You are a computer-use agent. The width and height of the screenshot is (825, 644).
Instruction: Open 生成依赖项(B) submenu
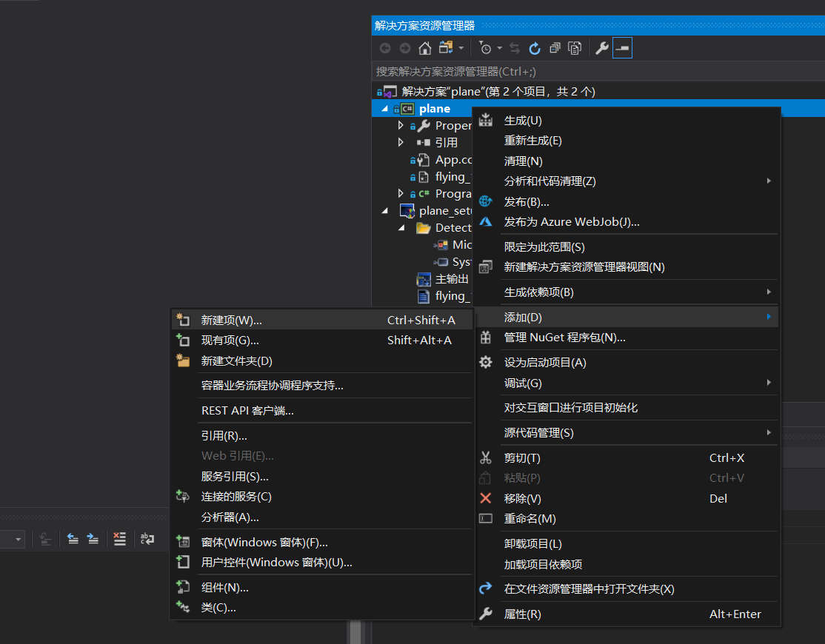point(627,292)
